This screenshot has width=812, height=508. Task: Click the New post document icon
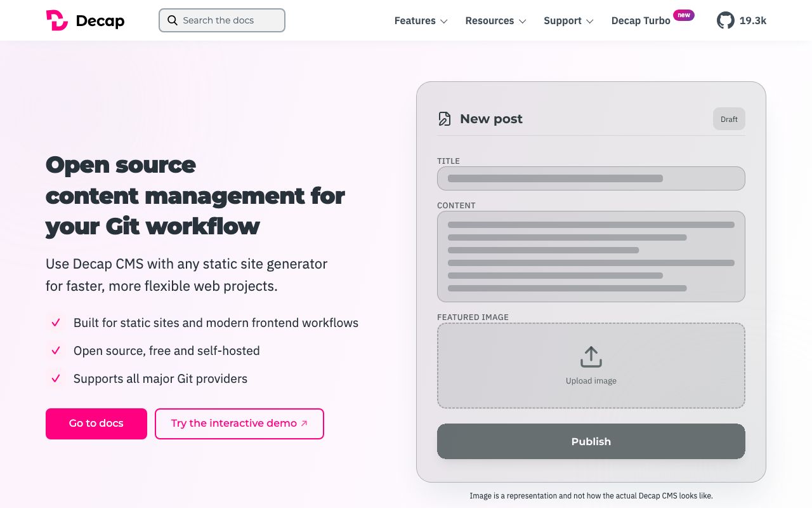[x=445, y=119]
